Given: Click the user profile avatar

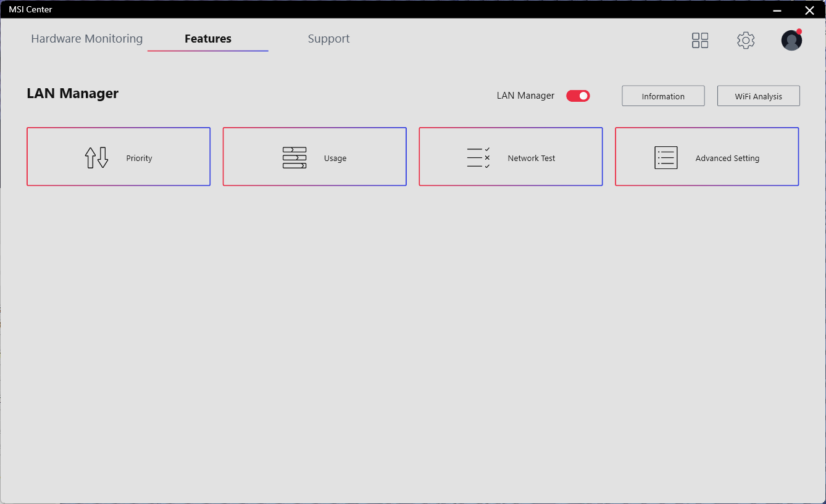Looking at the screenshot, I should coord(791,40).
